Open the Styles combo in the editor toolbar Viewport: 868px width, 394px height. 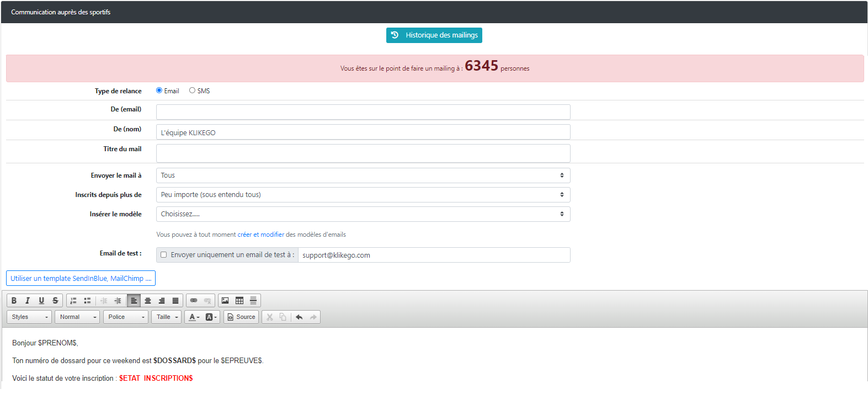(x=29, y=317)
